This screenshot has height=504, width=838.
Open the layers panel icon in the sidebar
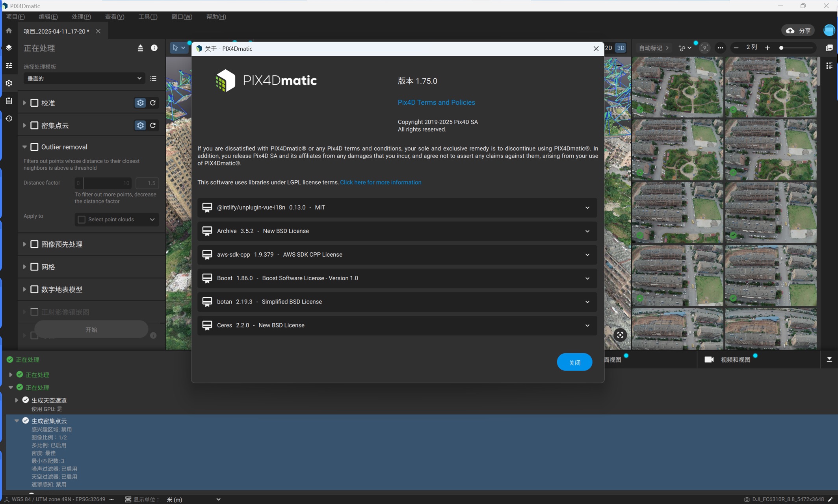9,48
